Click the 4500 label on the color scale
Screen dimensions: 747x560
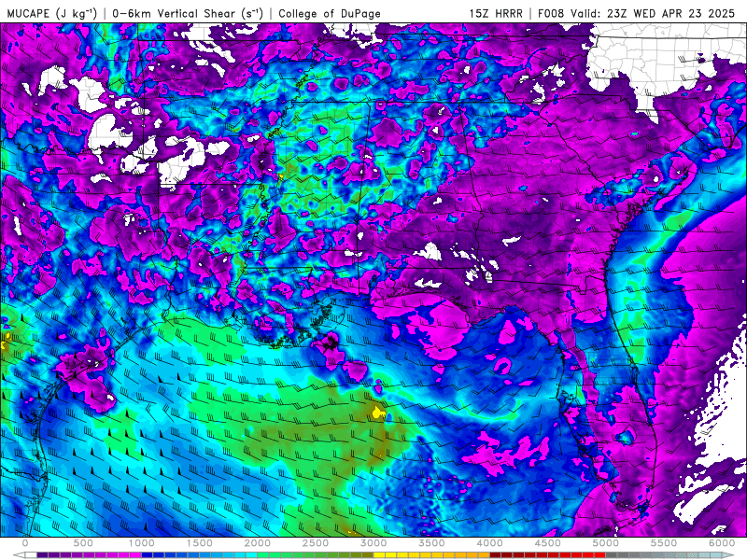click(548, 543)
